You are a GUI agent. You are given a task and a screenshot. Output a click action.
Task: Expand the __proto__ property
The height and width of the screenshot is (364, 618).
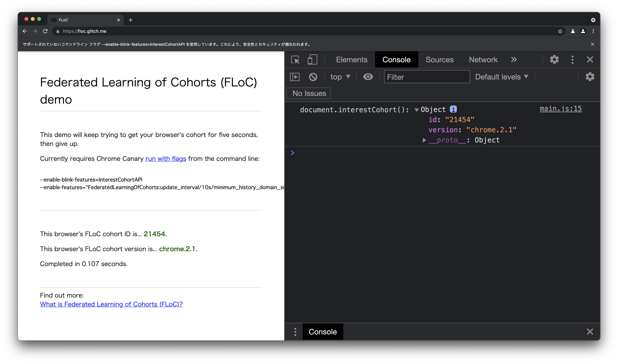(x=424, y=140)
